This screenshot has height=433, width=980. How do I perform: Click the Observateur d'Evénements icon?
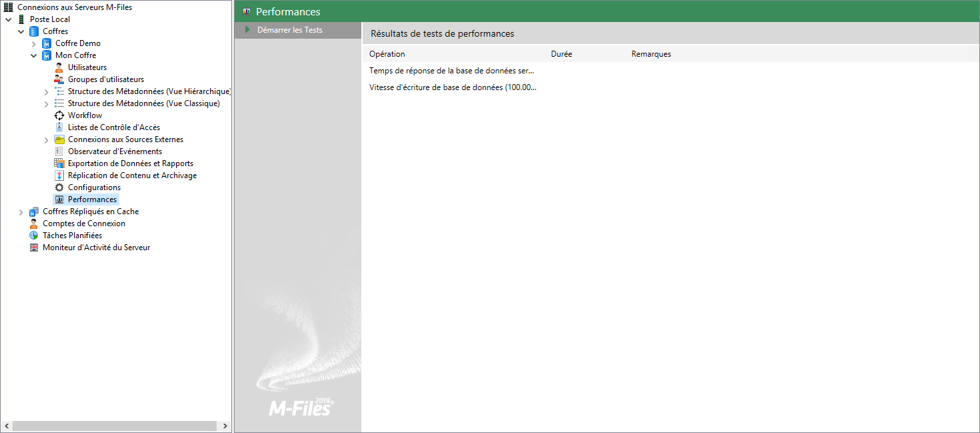[x=59, y=151]
